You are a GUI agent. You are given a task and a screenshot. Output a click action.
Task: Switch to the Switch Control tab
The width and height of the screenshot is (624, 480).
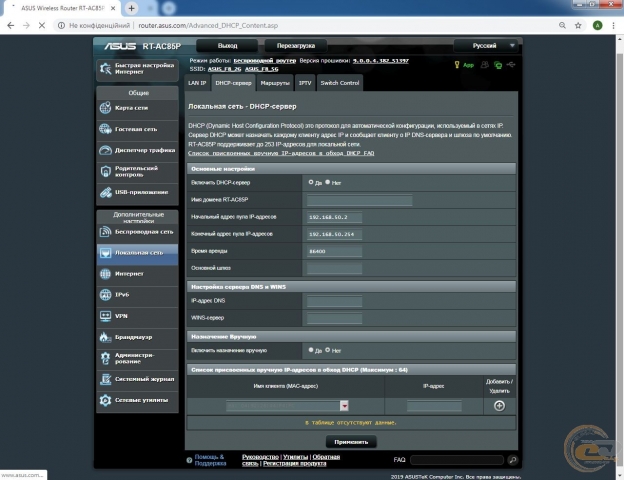pos(340,83)
